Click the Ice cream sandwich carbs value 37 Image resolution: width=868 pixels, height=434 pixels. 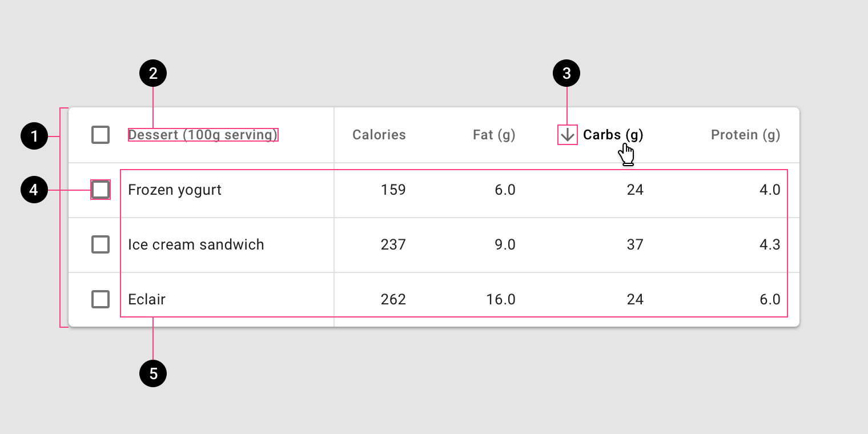click(x=635, y=244)
